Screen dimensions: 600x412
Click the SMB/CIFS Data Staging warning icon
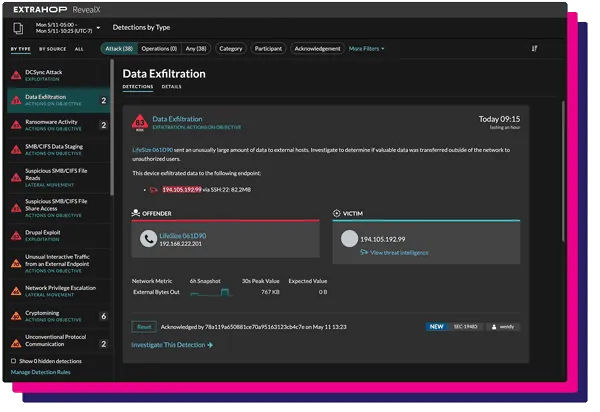pos(16,150)
